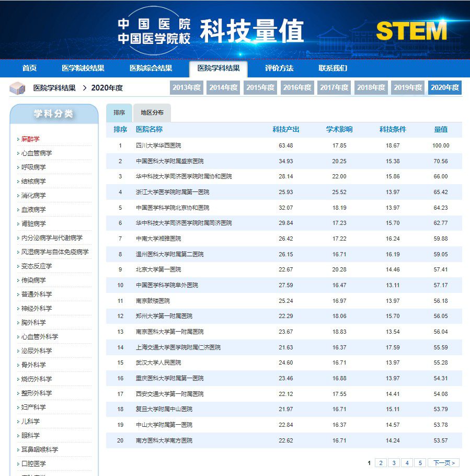Click the 量值 column header
Viewport: 470px width, 476px height.
tap(441, 130)
